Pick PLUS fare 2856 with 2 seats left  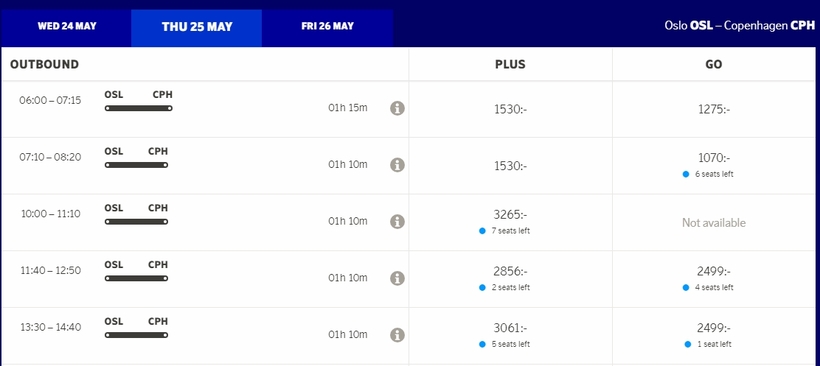[510, 278]
